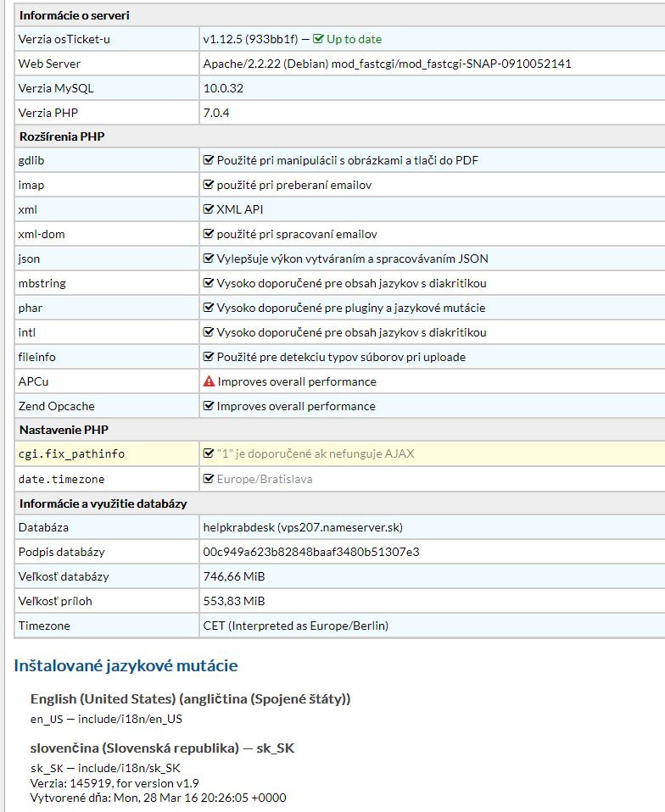
Task: Click the Zend Opcache check icon
Action: click(x=209, y=406)
